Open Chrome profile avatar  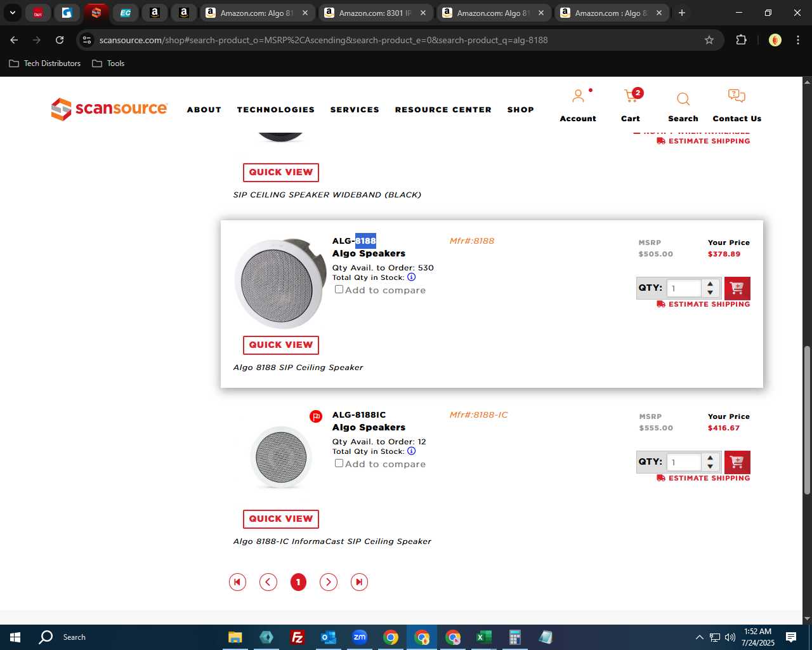[x=775, y=40]
